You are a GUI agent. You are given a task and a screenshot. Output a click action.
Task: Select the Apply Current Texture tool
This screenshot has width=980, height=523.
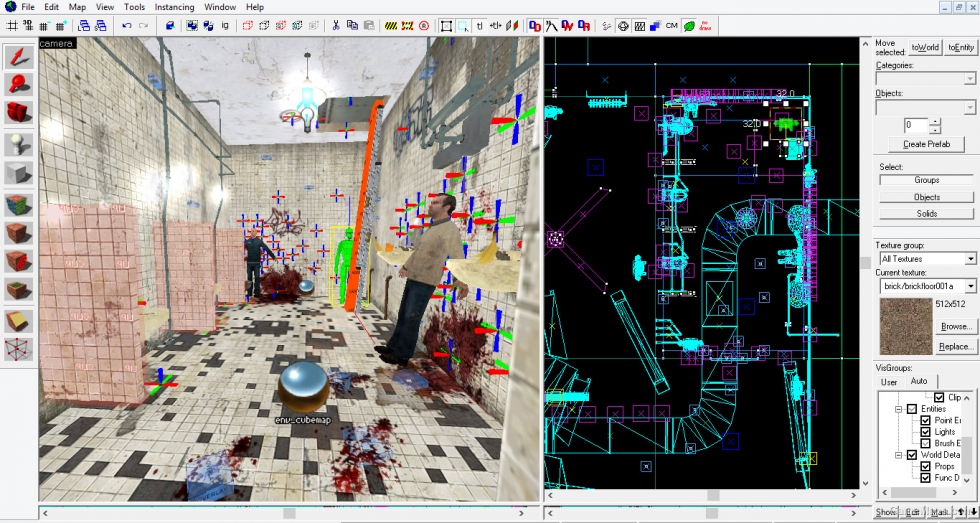pos(19,232)
